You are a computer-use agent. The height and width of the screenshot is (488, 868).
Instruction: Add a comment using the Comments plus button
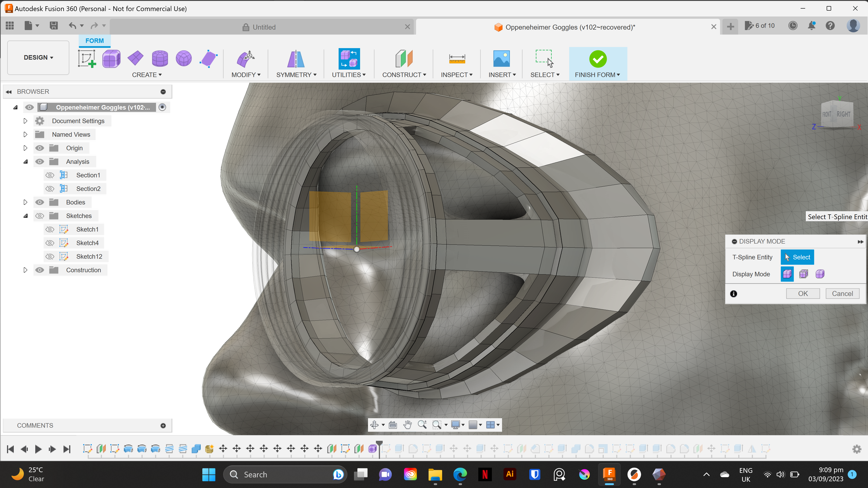point(163,425)
